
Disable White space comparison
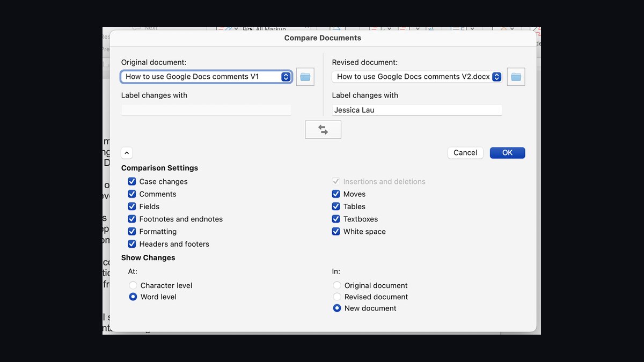click(x=336, y=232)
